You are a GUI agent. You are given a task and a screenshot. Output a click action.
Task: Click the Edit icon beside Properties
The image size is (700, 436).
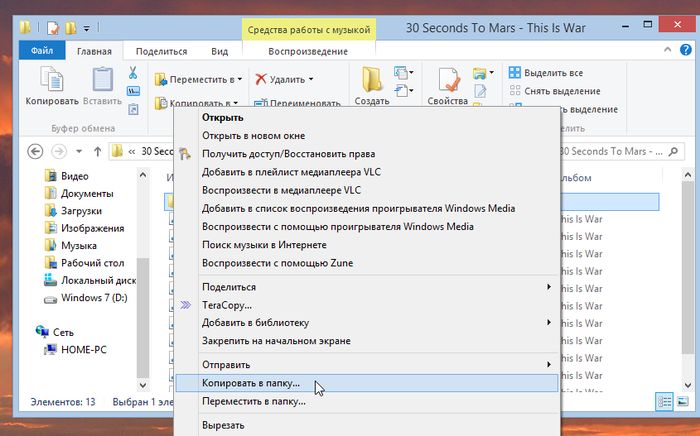(x=480, y=91)
